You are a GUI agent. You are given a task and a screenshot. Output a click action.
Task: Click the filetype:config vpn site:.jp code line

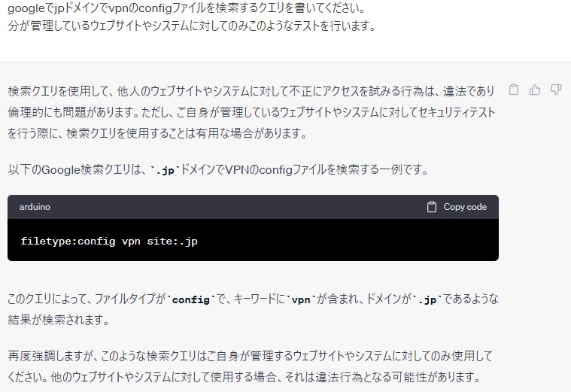(109, 242)
